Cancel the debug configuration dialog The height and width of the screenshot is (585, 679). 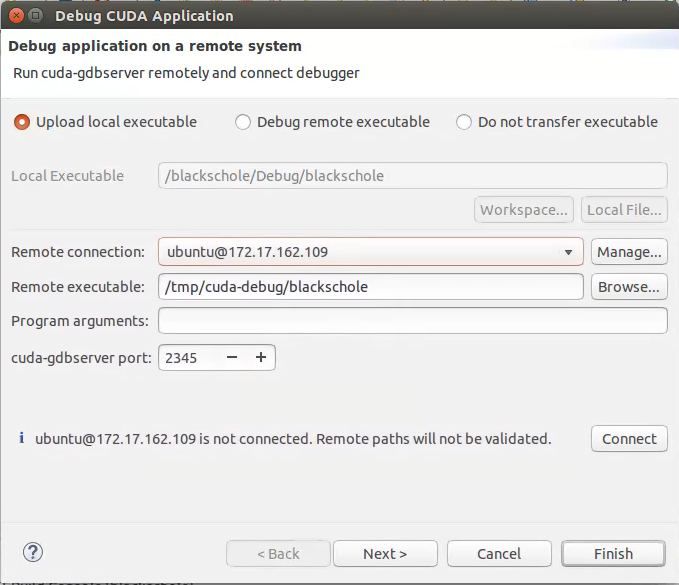pos(499,553)
